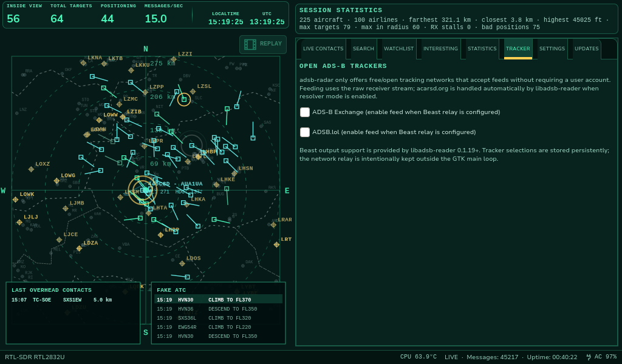Click the Positioning count 44
Viewport: 622px width, 364px height.
point(107,19)
